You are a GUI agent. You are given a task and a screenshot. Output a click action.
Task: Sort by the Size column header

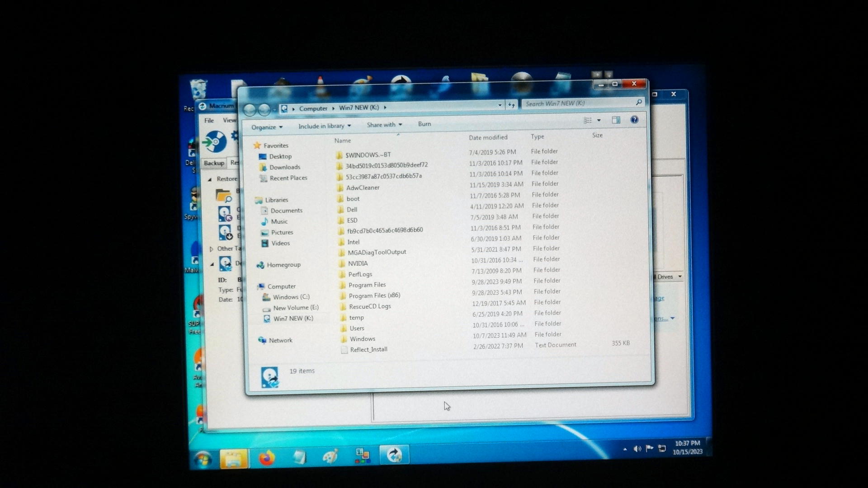[x=597, y=135]
